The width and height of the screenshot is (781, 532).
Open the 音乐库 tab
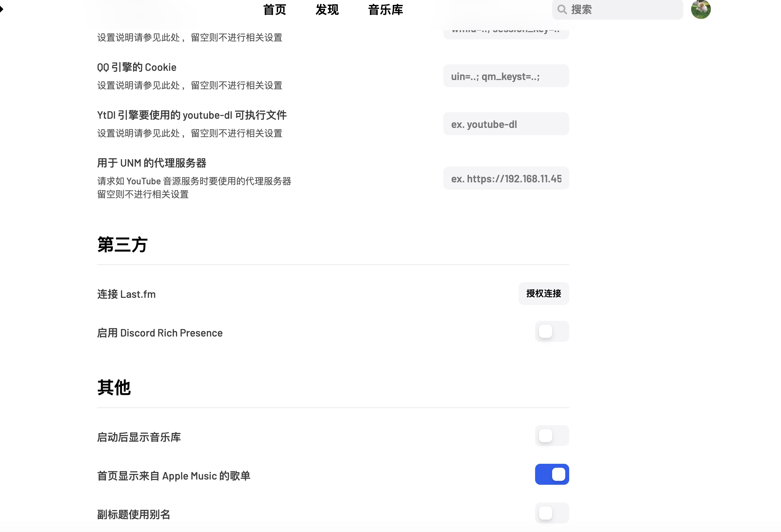tap(386, 10)
